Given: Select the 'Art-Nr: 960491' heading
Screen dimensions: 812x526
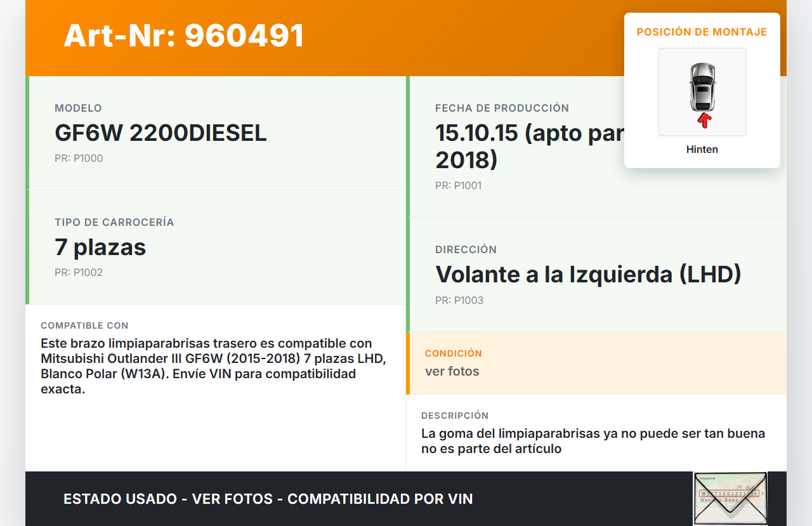Looking at the screenshot, I should [184, 36].
